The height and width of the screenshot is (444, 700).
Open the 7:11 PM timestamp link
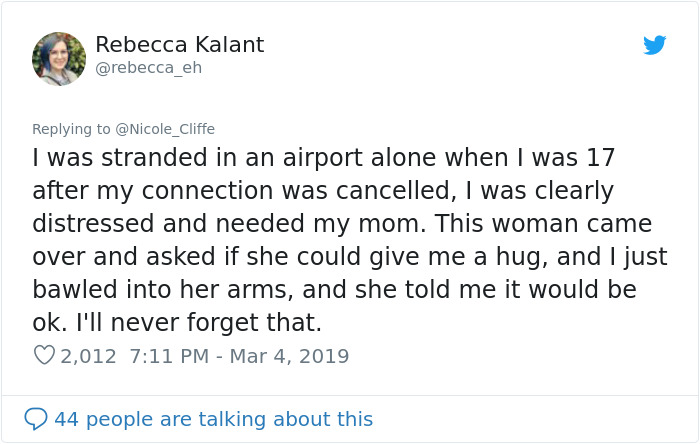tap(166, 355)
